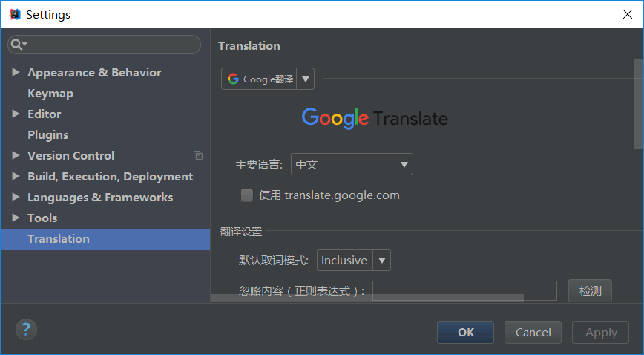Click the Cancel button

(533, 332)
